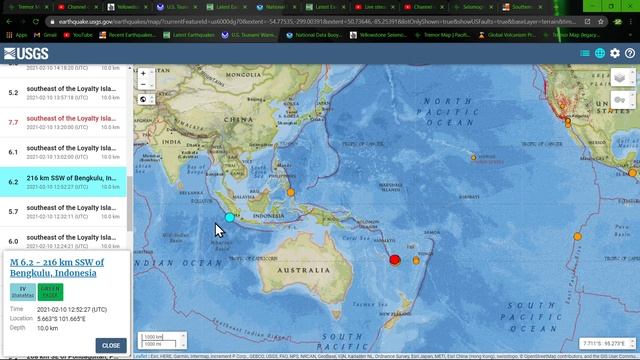The height and width of the screenshot is (360, 640).
Task: Open the settings gear in USGS header
Action: click(x=615, y=53)
